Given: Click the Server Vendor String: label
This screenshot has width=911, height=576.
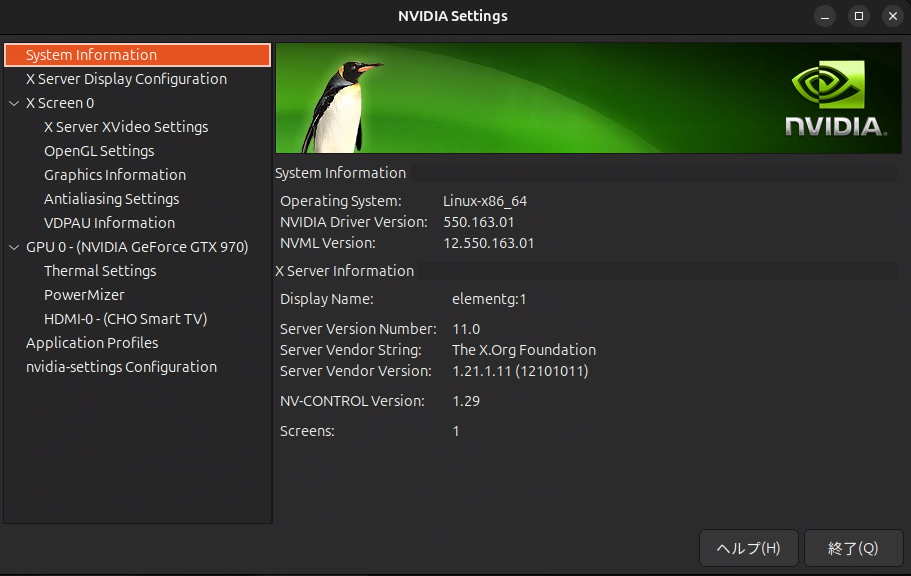Looking at the screenshot, I should click(351, 350).
